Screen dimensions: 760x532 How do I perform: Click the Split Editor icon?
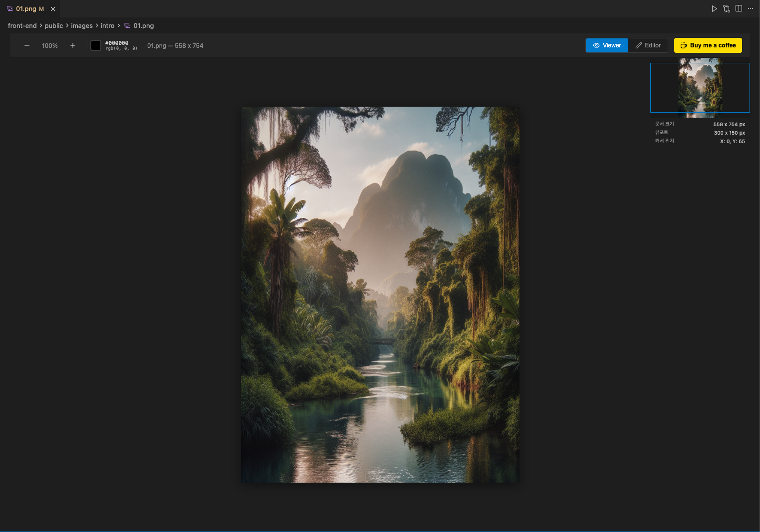739,8
